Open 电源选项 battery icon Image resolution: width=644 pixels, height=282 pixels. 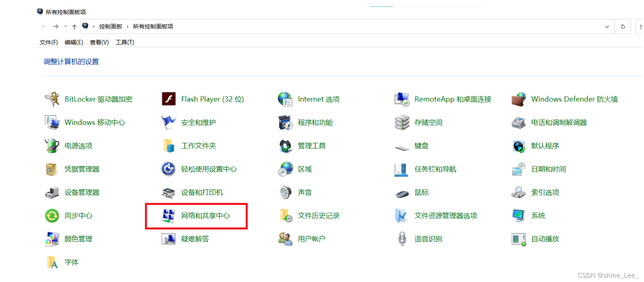tap(52, 146)
